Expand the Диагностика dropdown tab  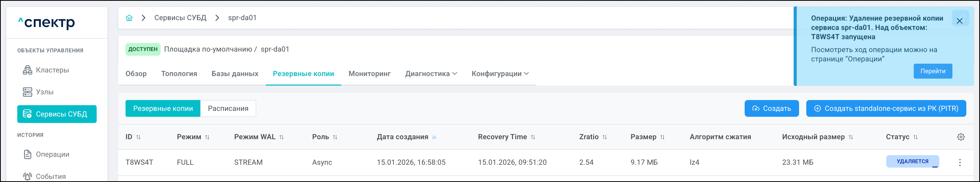click(431, 74)
